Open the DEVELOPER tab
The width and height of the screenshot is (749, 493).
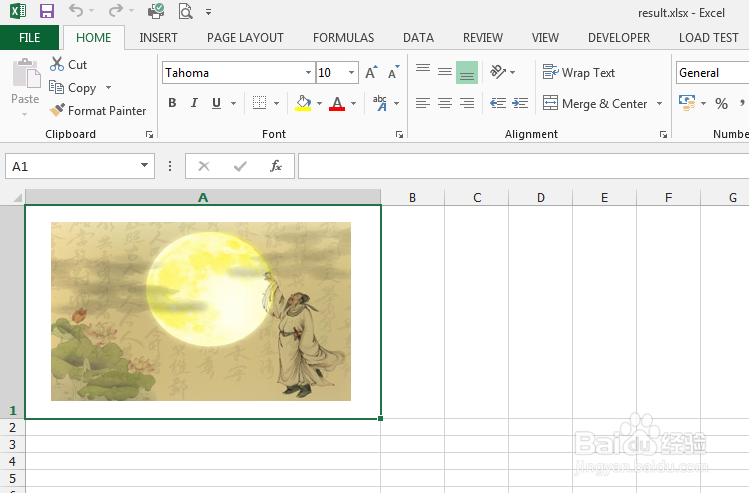pyautogui.click(x=619, y=38)
